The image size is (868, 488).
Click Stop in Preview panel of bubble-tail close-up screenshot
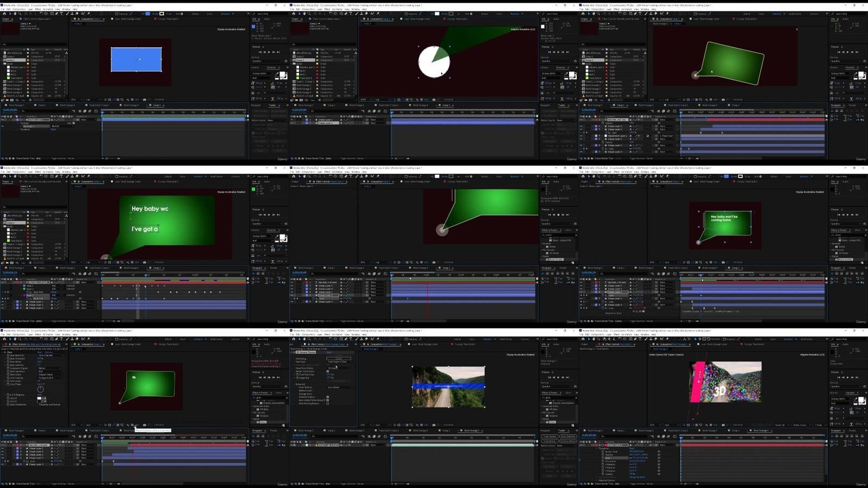(558, 214)
